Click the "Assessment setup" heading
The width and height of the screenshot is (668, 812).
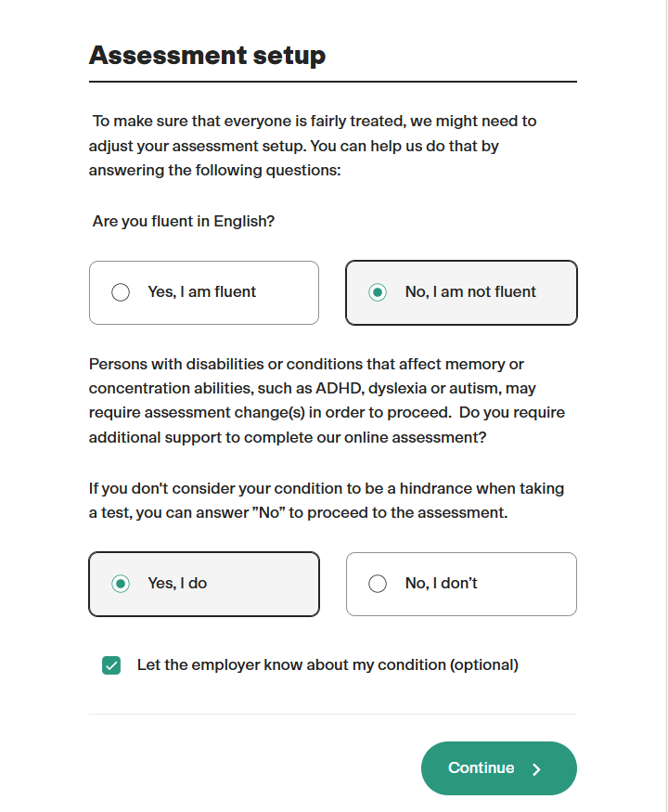pyautogui.click(x=207, y=56)
